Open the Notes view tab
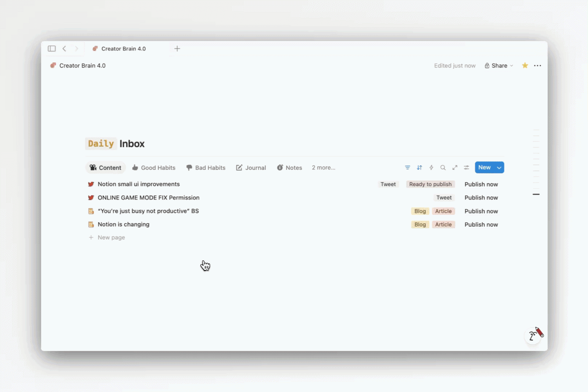This screenshot has height=392, width=588. tap(289, 168)
